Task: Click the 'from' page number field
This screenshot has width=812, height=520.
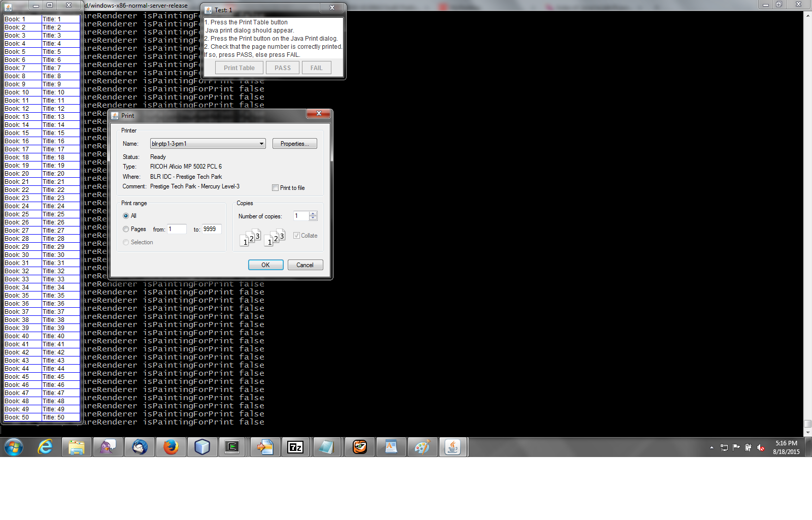Action: [x=177, y=229]
